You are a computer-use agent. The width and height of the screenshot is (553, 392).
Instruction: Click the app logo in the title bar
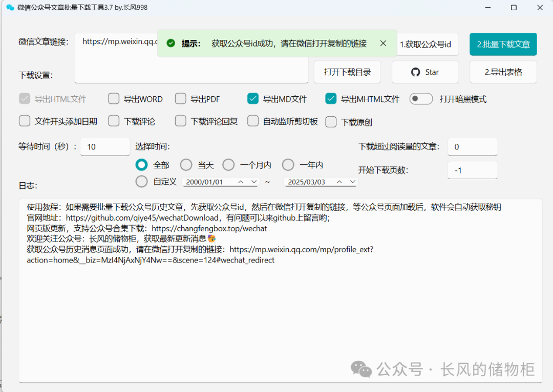10,8
